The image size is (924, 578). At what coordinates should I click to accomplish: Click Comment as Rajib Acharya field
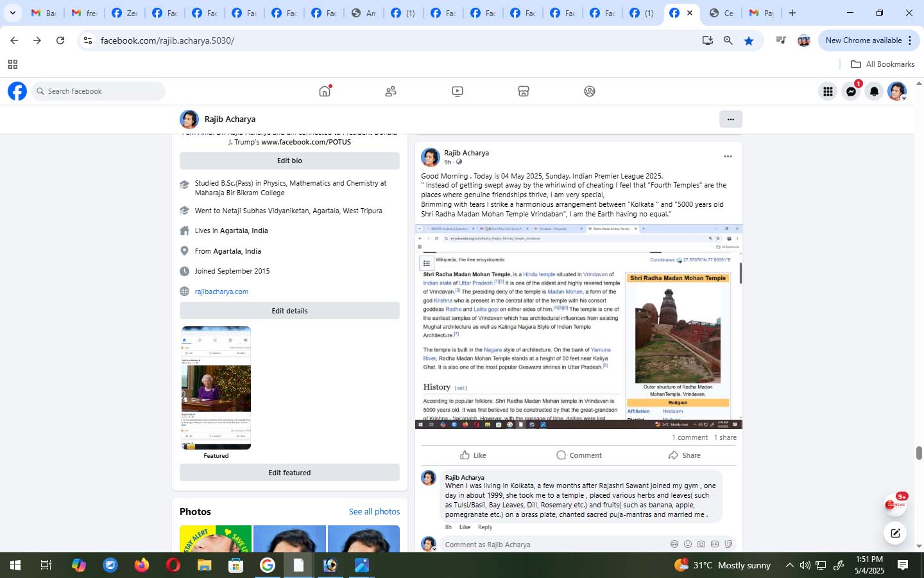pyautogui.click(x=552, y=545)
